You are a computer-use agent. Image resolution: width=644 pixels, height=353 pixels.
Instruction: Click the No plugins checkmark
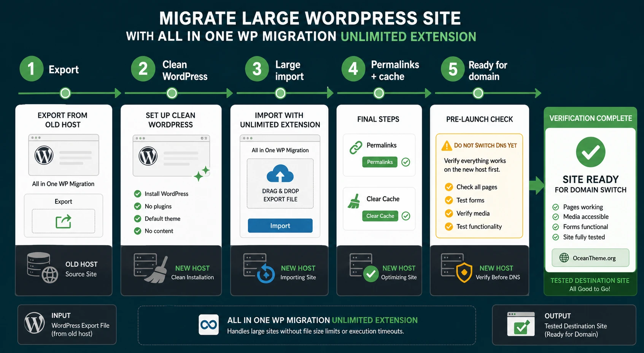point(138,206)
